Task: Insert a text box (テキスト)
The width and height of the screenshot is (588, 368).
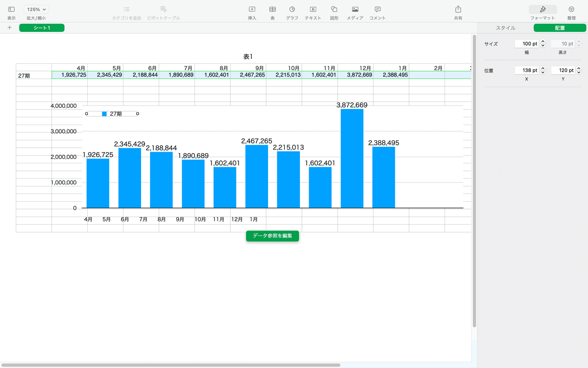Action: 313,9
